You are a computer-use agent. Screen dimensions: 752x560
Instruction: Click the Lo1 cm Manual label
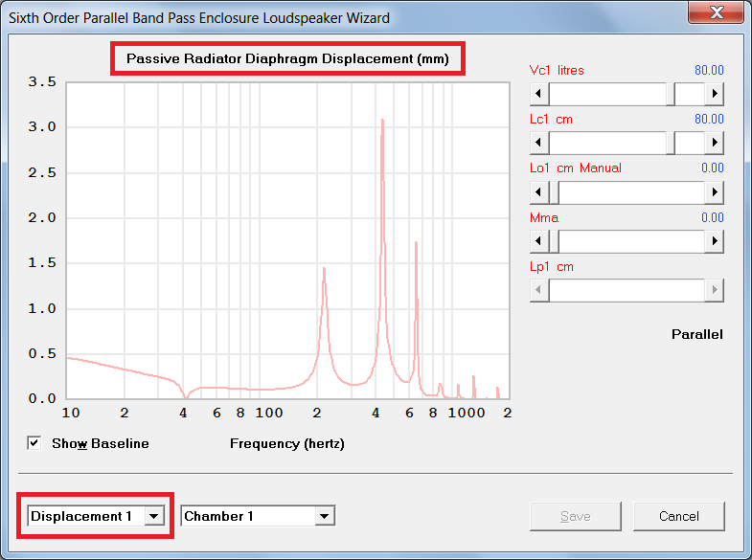(x=576, y=168)
